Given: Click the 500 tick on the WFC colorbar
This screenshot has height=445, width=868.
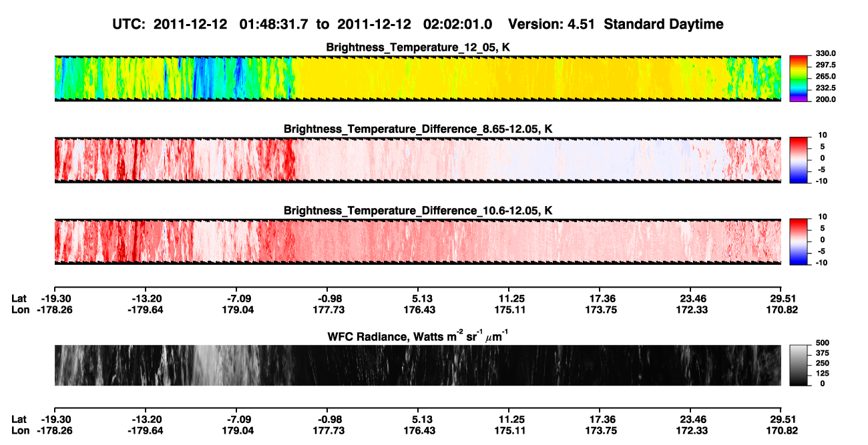Looking at the screenshot, I should pos(824,343).
